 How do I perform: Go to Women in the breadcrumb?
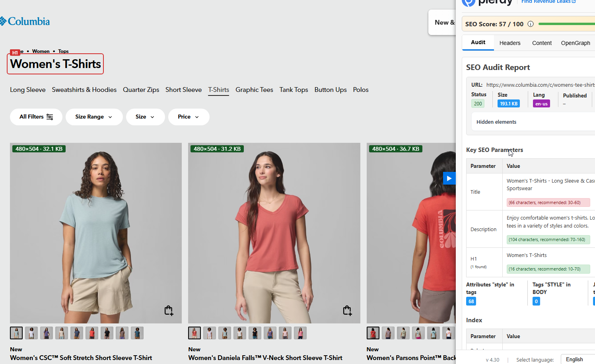click(41, 51)
